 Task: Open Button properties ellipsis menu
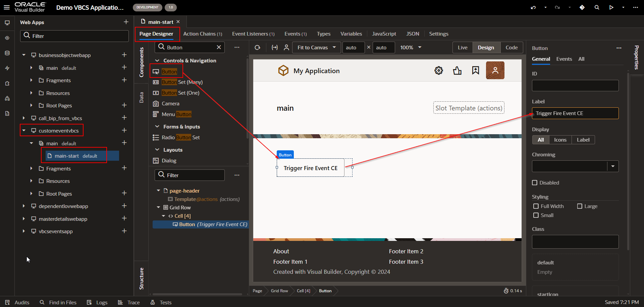(x=619, y=48)
